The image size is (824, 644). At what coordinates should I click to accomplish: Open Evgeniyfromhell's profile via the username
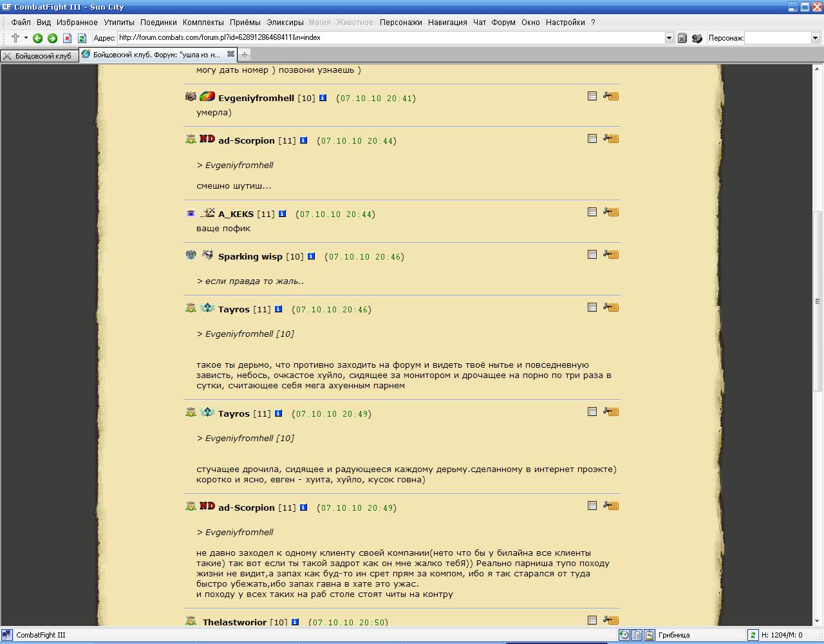coord(256,99)
